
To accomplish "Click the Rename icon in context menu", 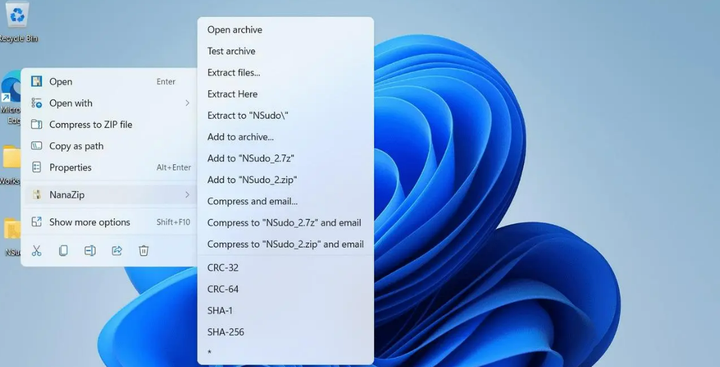I will 90,250.
